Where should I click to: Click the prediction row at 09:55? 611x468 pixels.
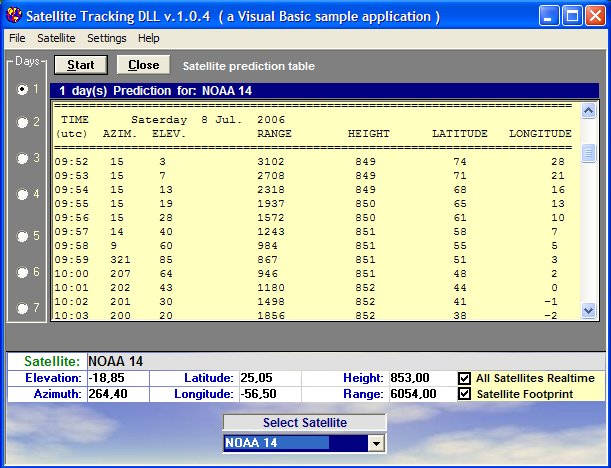[310, 203]
